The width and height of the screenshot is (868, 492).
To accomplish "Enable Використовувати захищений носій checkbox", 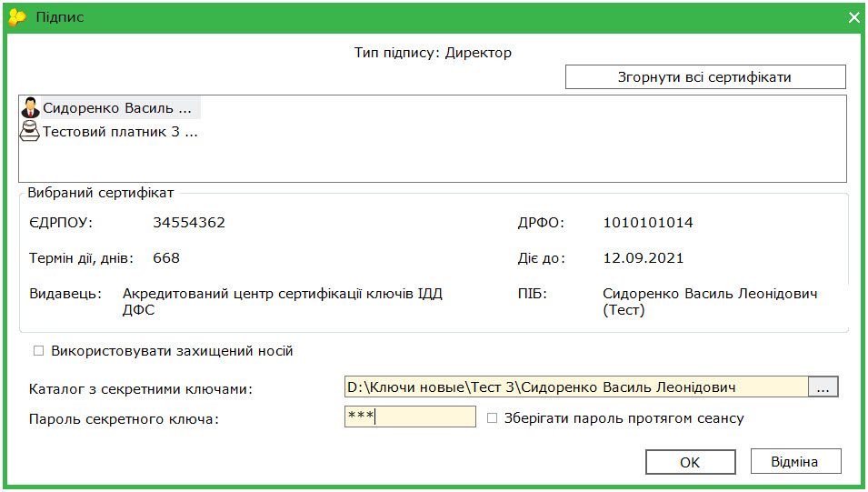I will coord(38,351).
